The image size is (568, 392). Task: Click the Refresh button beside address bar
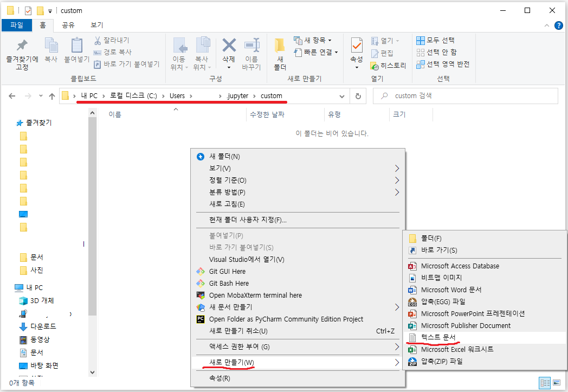pos(358,96)
